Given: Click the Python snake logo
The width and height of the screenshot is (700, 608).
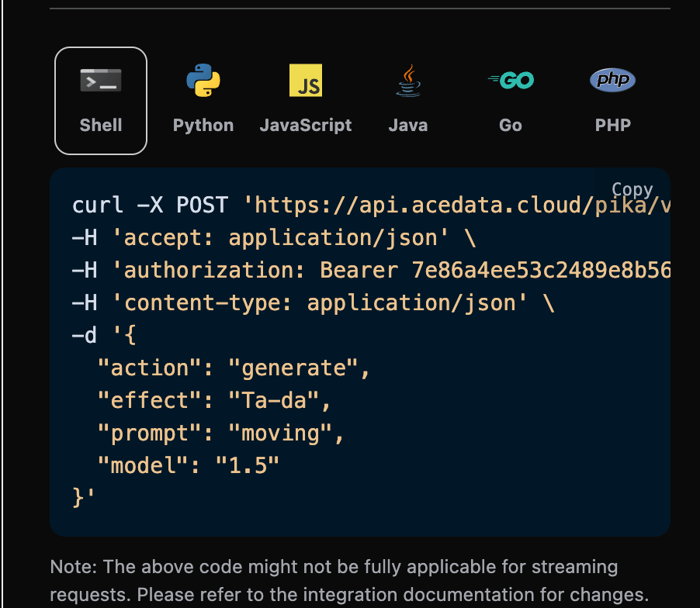Looking at the screenshot, I should click(203, 81).
